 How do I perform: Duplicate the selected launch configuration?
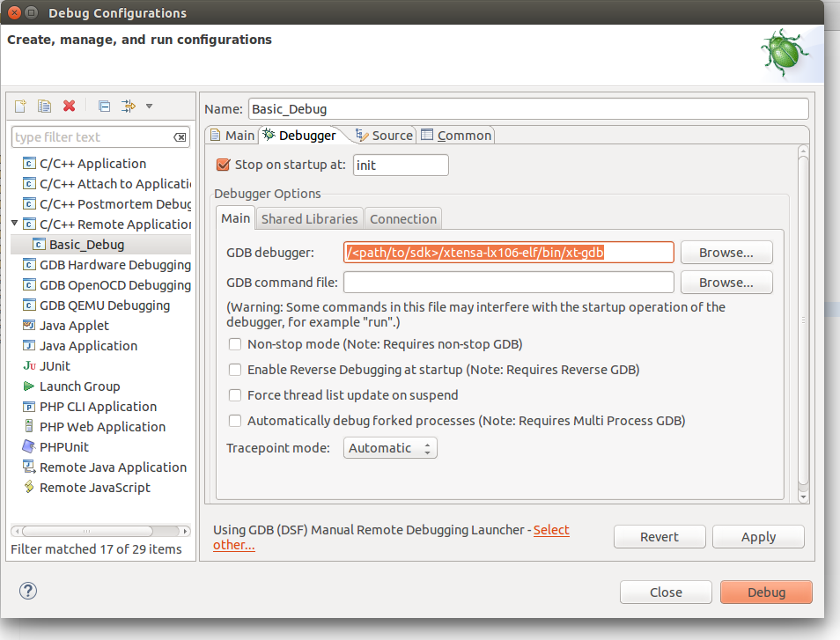coord(44,106)
